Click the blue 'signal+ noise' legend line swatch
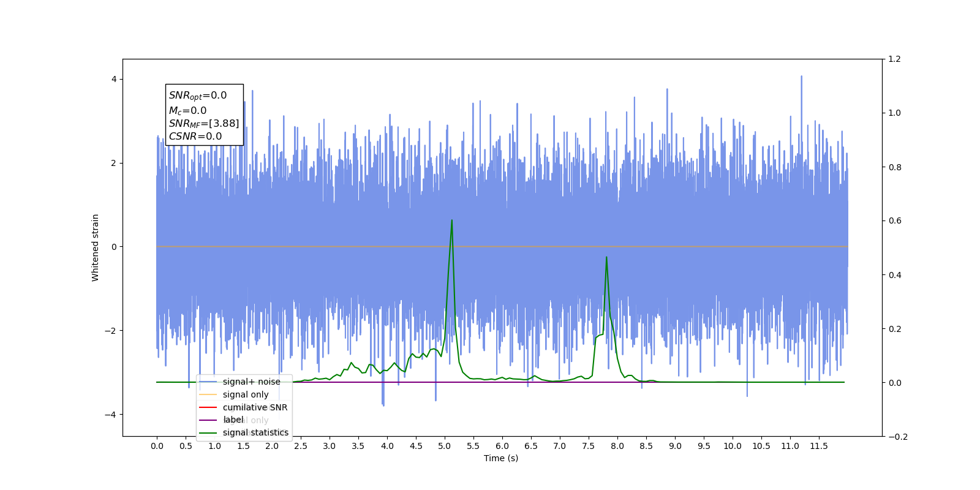This screenshot has height=490, width=980. click(x=208, y=382)
